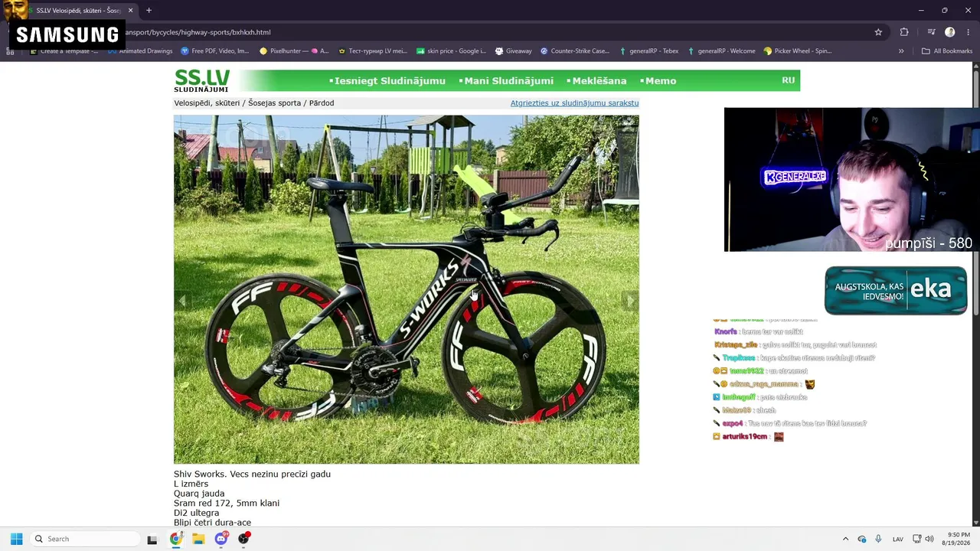Click the eka Augstskola banner
Screen dimensions: 980x551
pyautogui.click(x=896, y=290)
